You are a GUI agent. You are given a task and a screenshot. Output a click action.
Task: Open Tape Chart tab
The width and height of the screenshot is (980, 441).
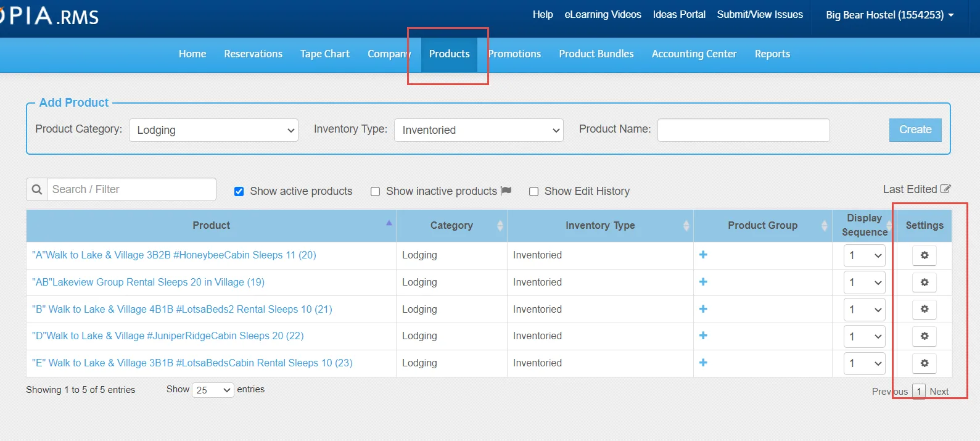[x=325, y=54]
